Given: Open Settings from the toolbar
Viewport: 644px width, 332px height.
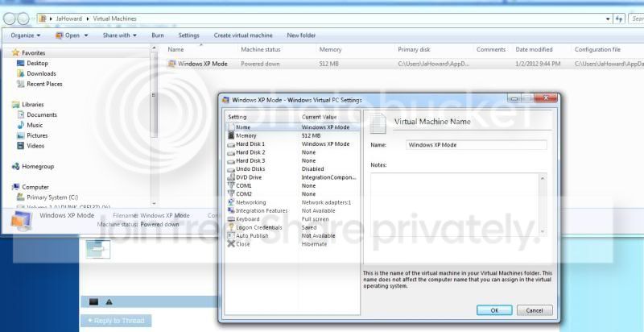Looking at the screenshot, I should 188,35.
